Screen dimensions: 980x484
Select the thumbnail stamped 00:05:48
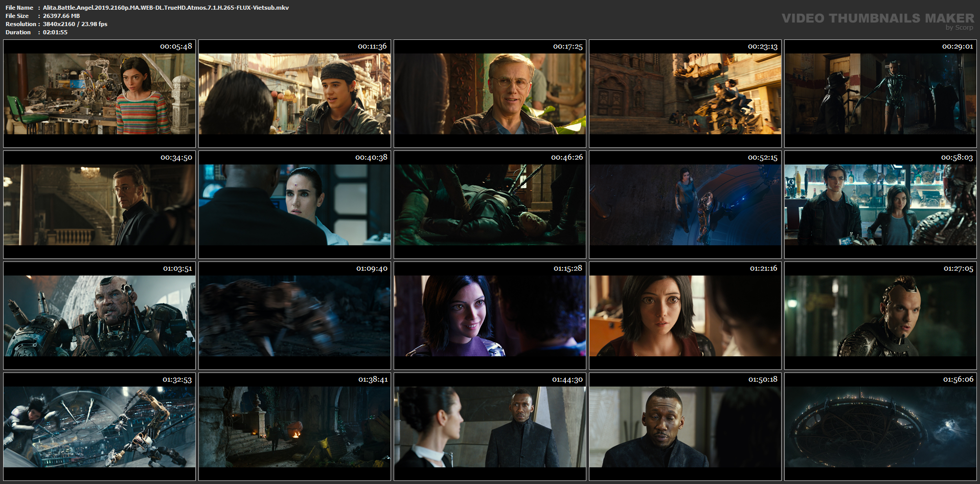pos(99,94)
